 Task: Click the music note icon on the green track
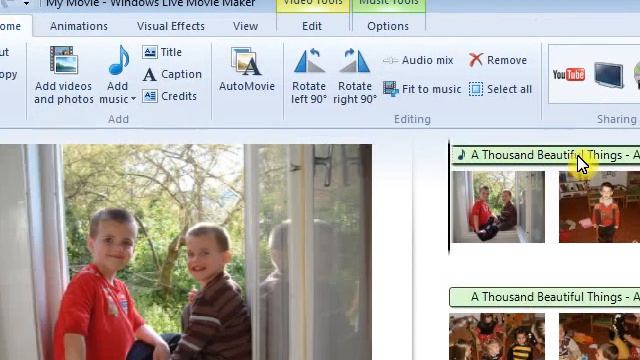pos(461,155)
